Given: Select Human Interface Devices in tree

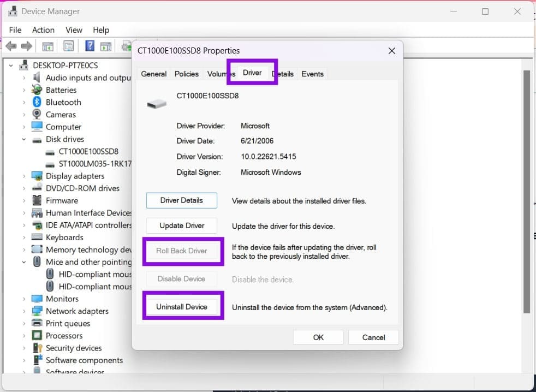Looking at the screenshot, I should coord(88,213).
